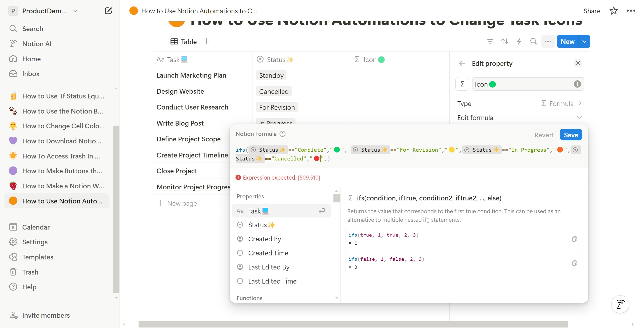Open the Type Formula selector
The image size is (644, 328).
tap(520, 103)
